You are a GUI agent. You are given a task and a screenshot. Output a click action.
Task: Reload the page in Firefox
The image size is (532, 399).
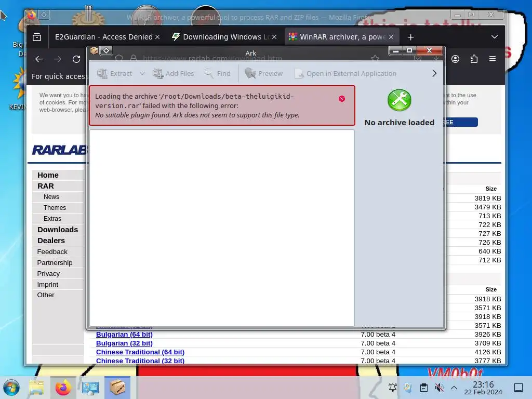pyautogui.click(x=76, y=59)
